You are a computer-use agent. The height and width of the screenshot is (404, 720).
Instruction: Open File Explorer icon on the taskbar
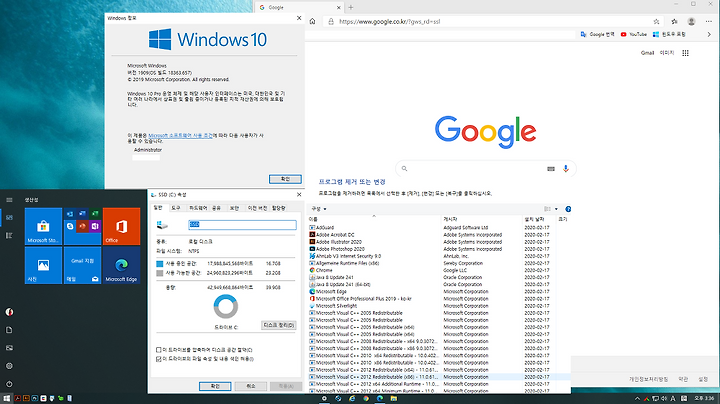pyautogui.click(x=394, y=398)
